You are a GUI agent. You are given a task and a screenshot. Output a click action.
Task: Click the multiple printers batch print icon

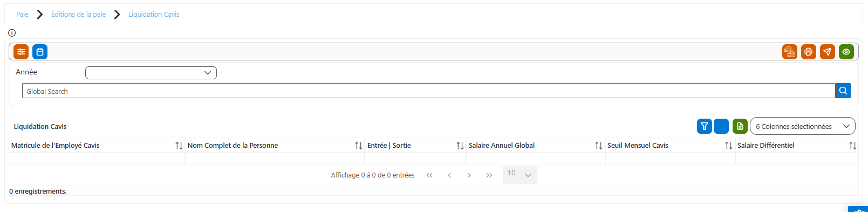pos(790,52)
